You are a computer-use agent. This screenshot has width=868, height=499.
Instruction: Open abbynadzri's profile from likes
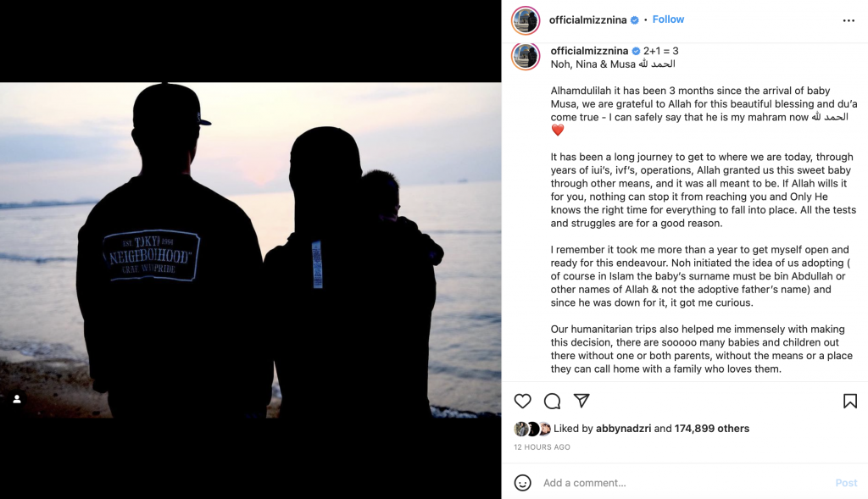tap(623, 428)
